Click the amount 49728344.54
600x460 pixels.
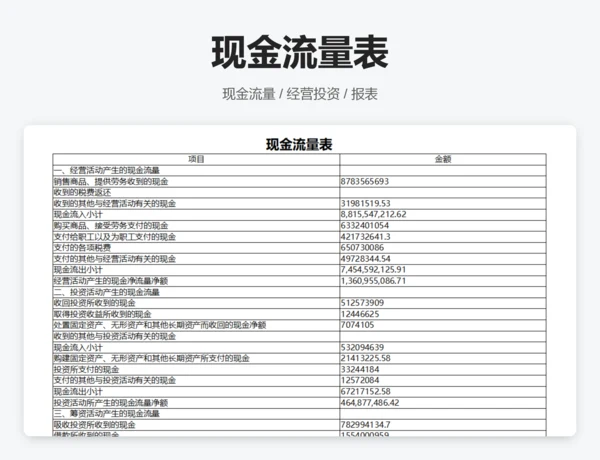pyautogui.click(x=365, y=259)
